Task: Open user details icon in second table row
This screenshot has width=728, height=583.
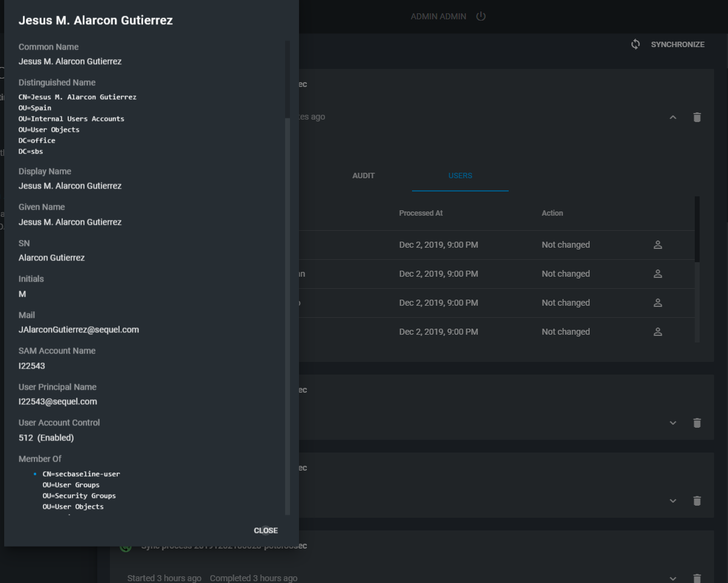Action: 658,274
